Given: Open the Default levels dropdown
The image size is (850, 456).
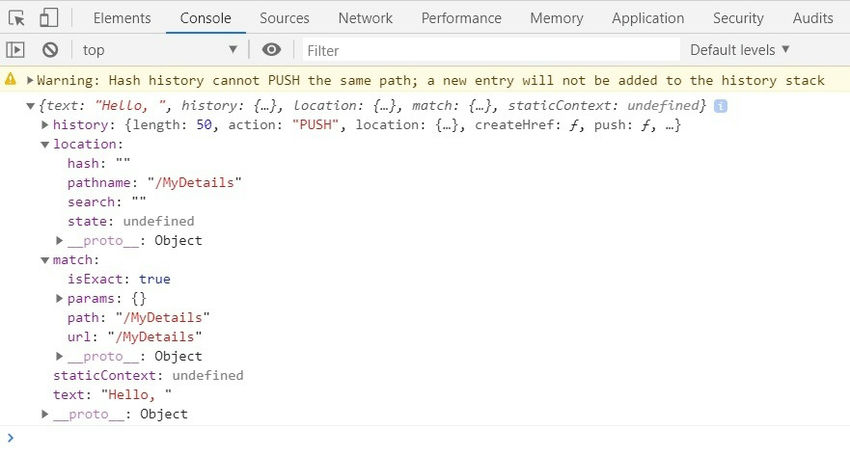Looking at the screenshot, I should pos(740,50).
